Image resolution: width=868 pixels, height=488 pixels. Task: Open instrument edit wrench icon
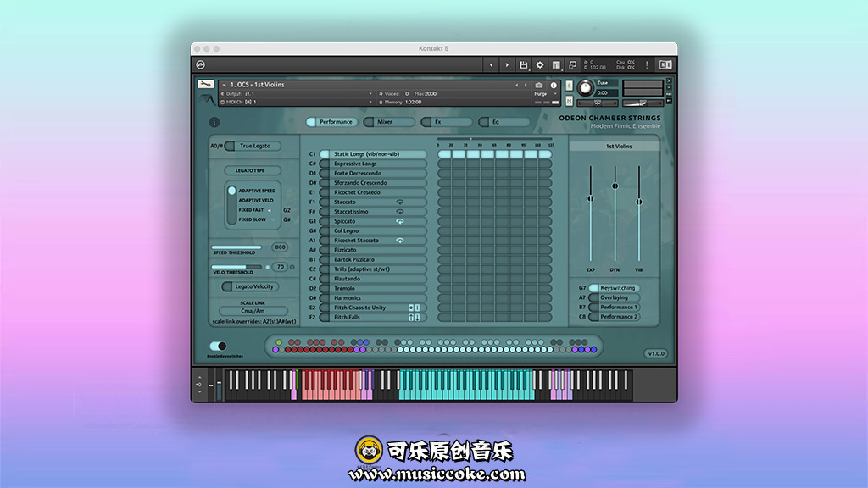click(x=205, y=84)
